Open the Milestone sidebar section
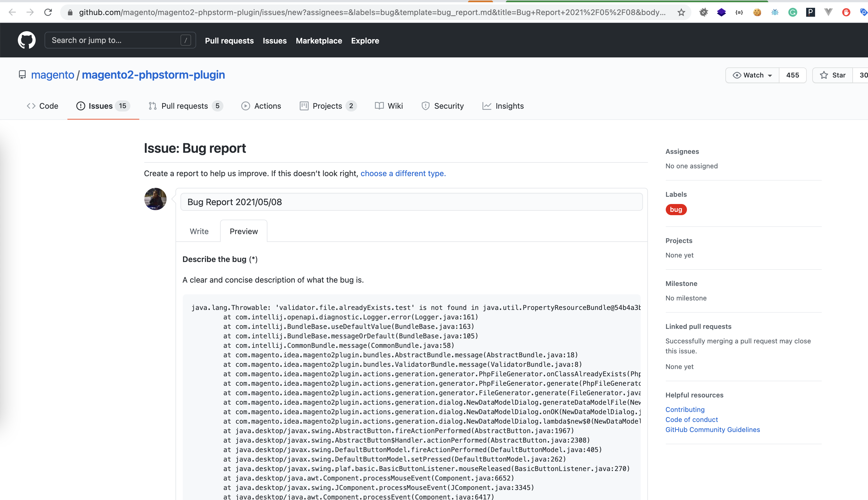The height and width of the screenshot is (500, 868). pyautogui.click(x=681, y=284)
